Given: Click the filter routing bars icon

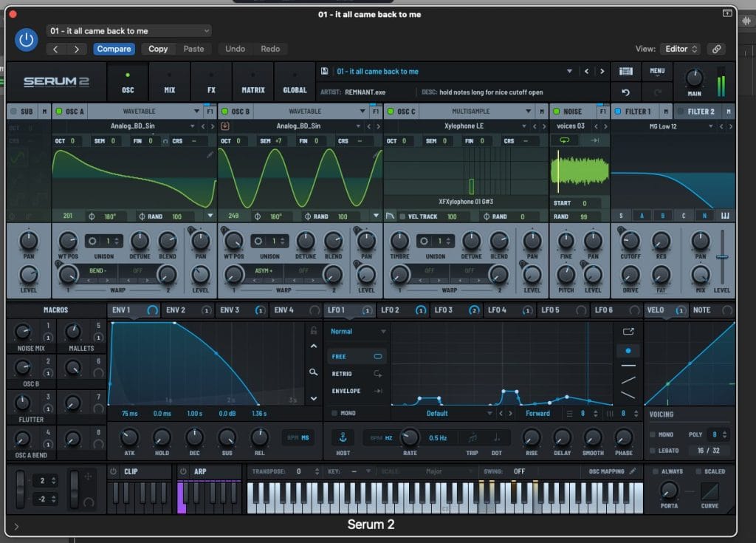Looking at the screenshot, I should click(x=725, y=216).
